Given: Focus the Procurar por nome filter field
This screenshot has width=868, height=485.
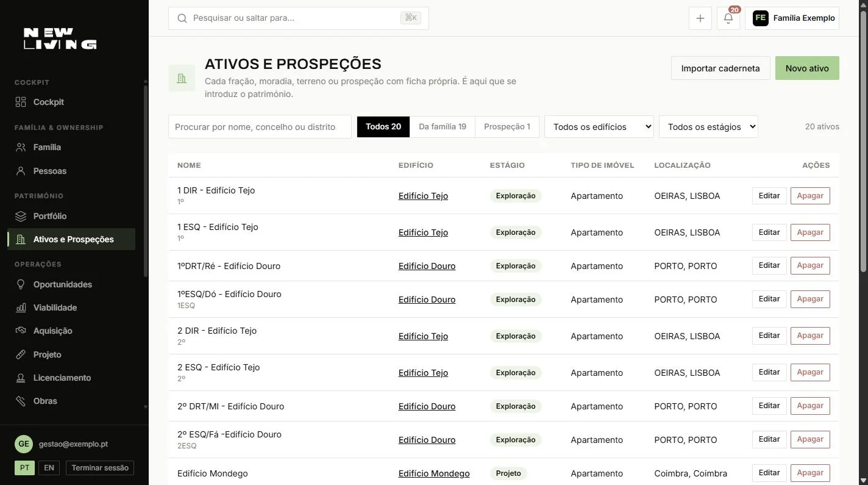Looking at the screenshot, I should pyautogui.click(x=260, y=127).
